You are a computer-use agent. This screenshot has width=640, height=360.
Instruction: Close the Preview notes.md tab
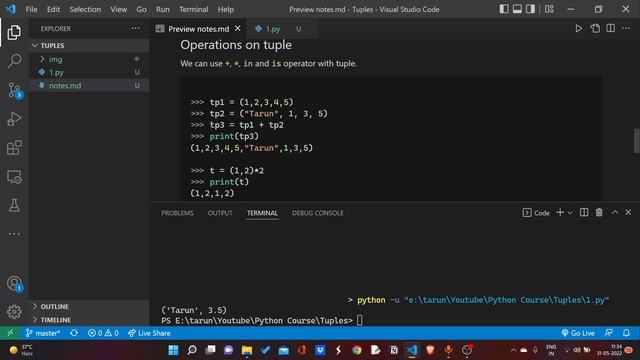click(238, 29)
